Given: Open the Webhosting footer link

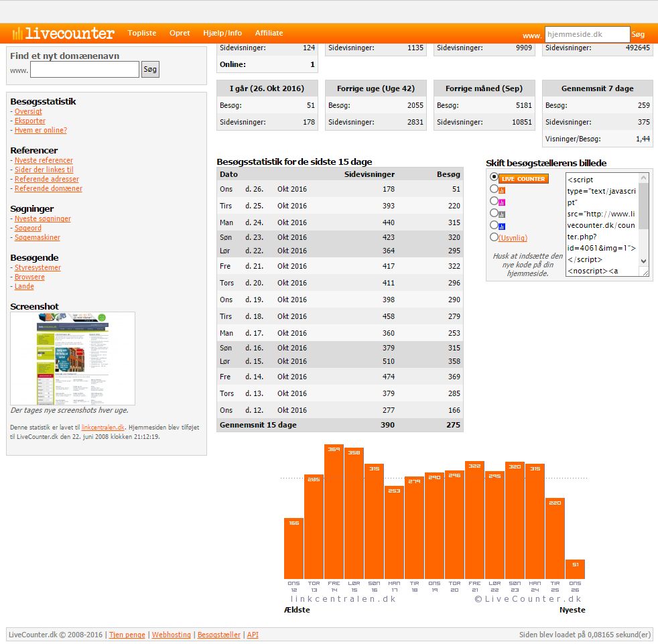Looking at the screenshot, I should [172, 635].
